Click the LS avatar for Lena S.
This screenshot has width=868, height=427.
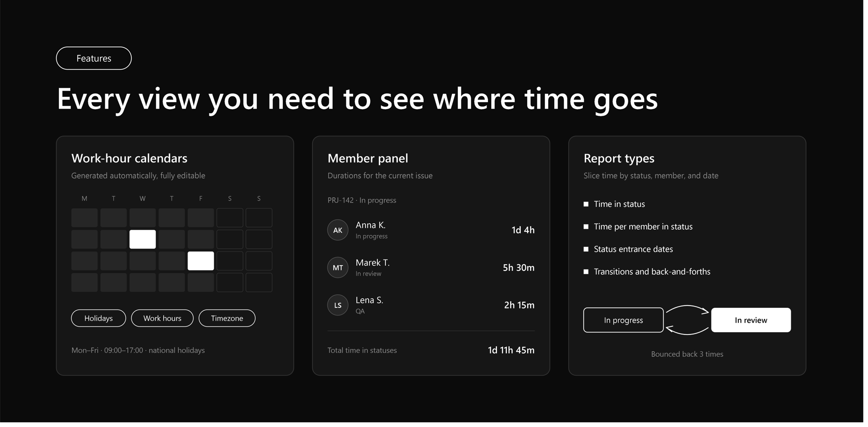(338, 305)
